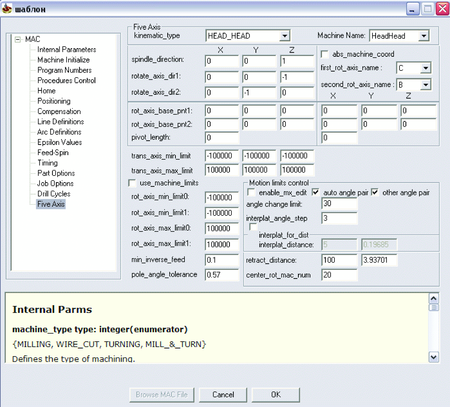Click retract_distance 3.93701 field
450x407 pixels.
(x=379, y=260)
